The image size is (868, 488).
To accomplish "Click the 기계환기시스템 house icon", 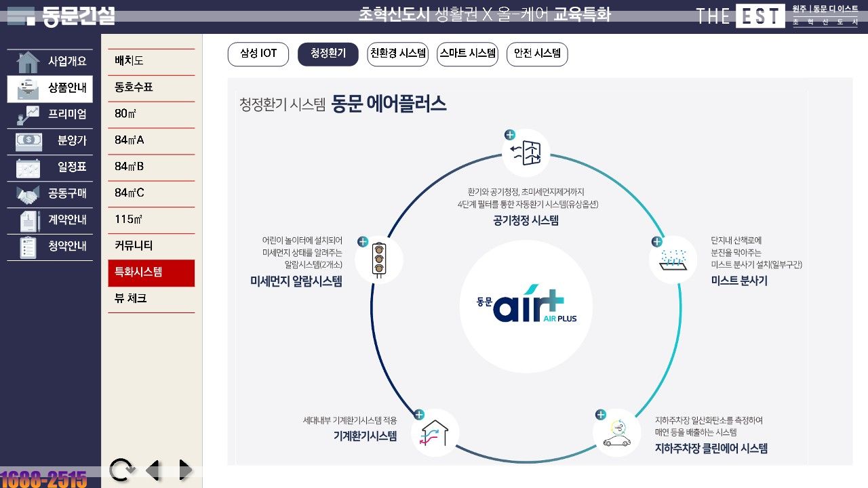I will click(435, 433).
